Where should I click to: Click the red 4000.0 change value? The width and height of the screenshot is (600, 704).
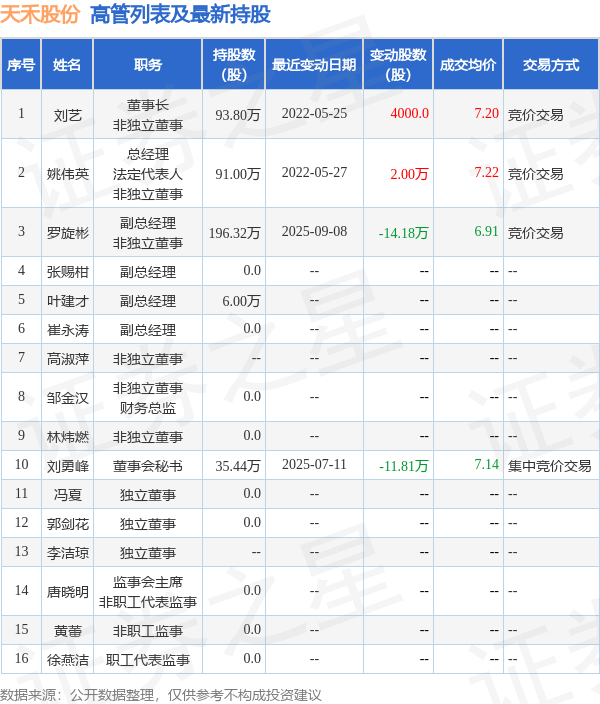(409, 113)
